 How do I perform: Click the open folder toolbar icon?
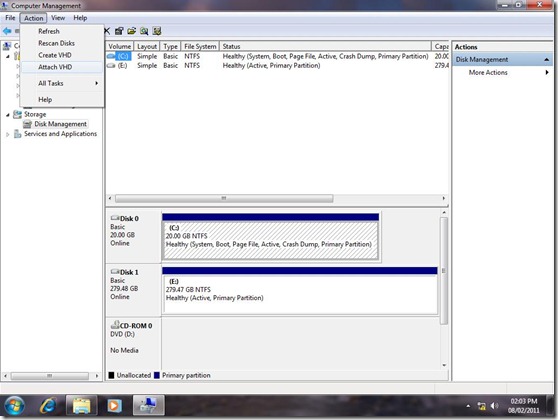tap(132, 31)
